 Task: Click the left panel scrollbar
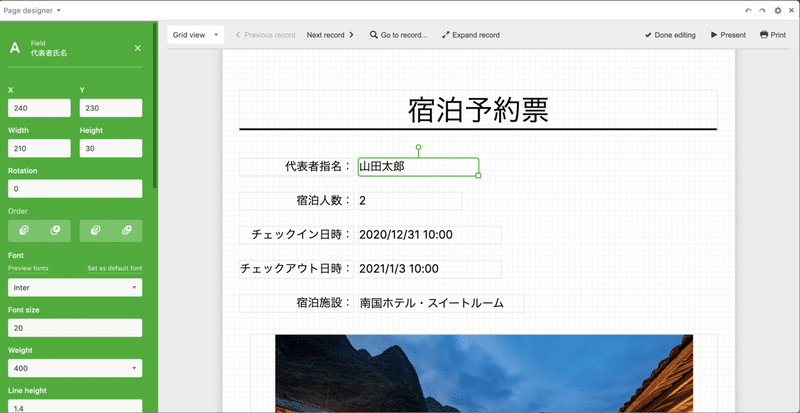[x=155, y=105]
